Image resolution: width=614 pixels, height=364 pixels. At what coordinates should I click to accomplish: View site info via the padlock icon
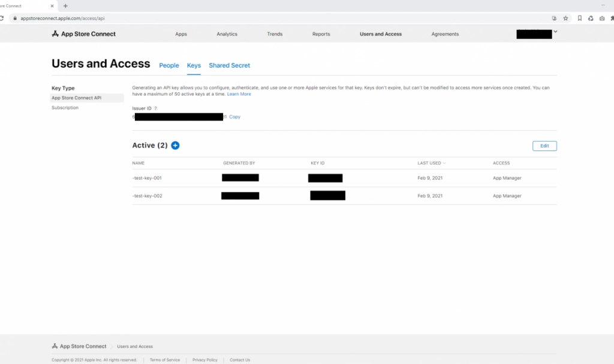15,19
